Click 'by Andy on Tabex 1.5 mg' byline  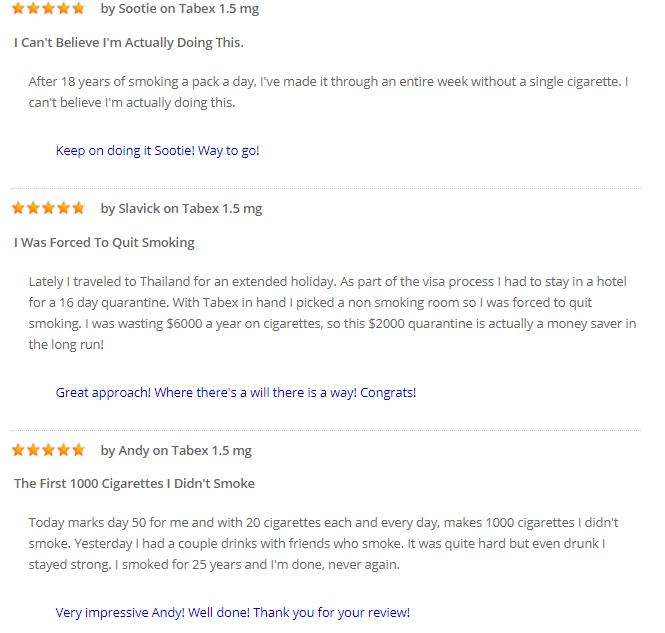pyautogui.click(x=176, y=450)
